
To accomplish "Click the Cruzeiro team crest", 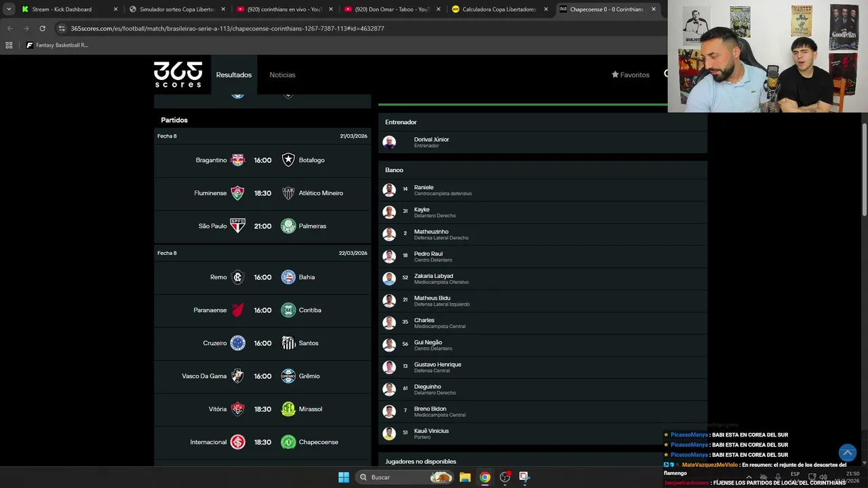I will pyautogui.click(x=237, y=343).
